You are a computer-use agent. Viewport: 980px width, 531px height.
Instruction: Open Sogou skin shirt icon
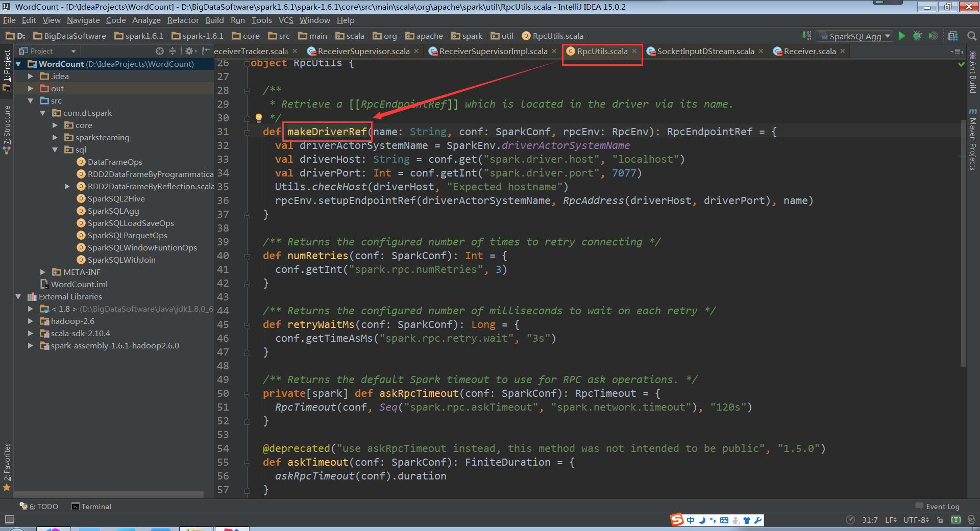click(x=747, y=520)
